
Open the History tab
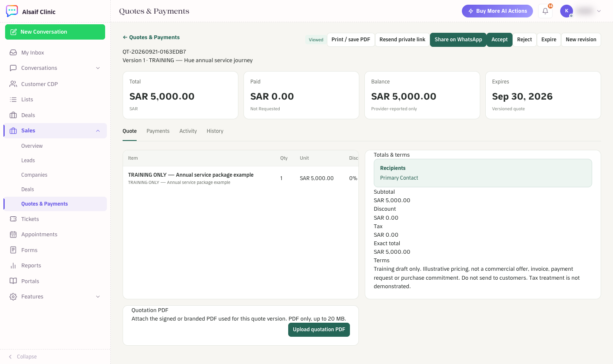[x=215, y=131]
